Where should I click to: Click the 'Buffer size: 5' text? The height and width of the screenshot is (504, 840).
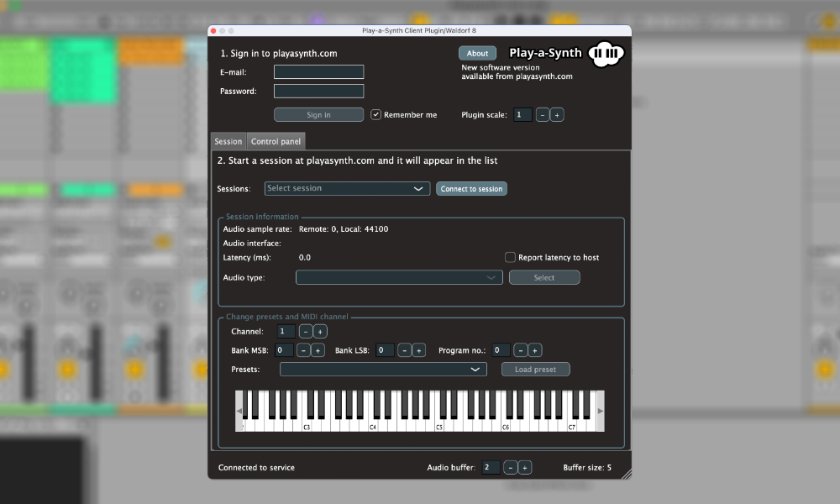coord(587,468)
